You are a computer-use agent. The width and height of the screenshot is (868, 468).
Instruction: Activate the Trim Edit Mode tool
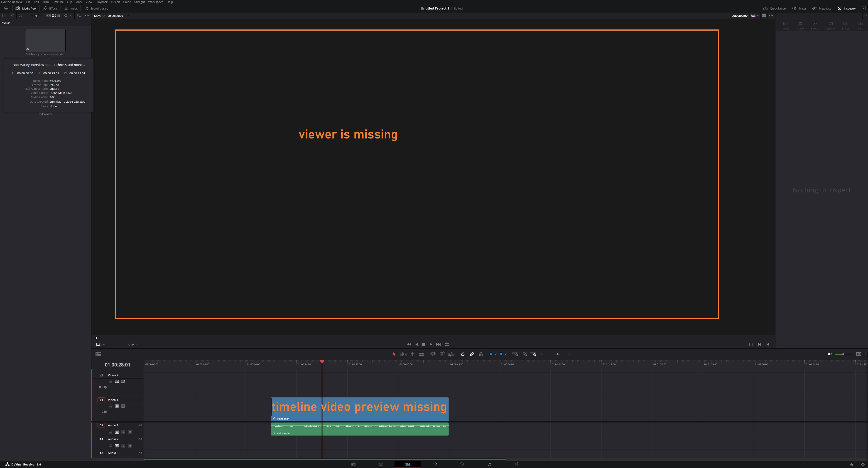click(403, 354)
